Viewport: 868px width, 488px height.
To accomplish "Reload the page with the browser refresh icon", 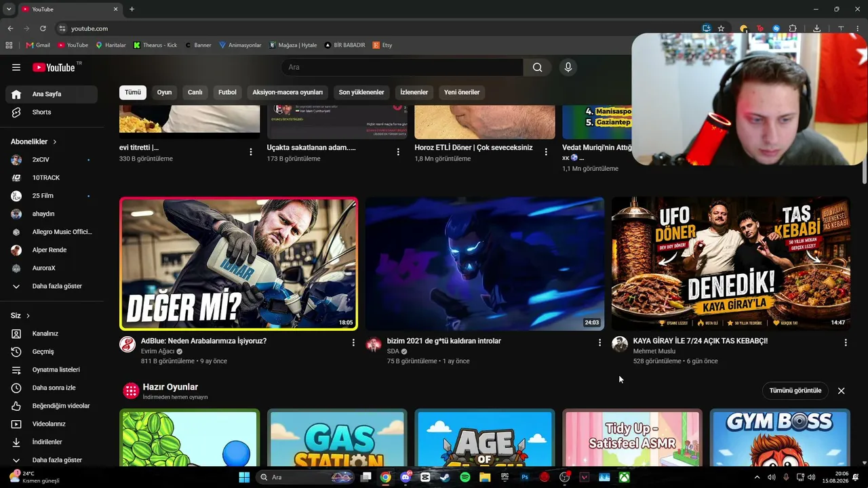I will point(43,28).
